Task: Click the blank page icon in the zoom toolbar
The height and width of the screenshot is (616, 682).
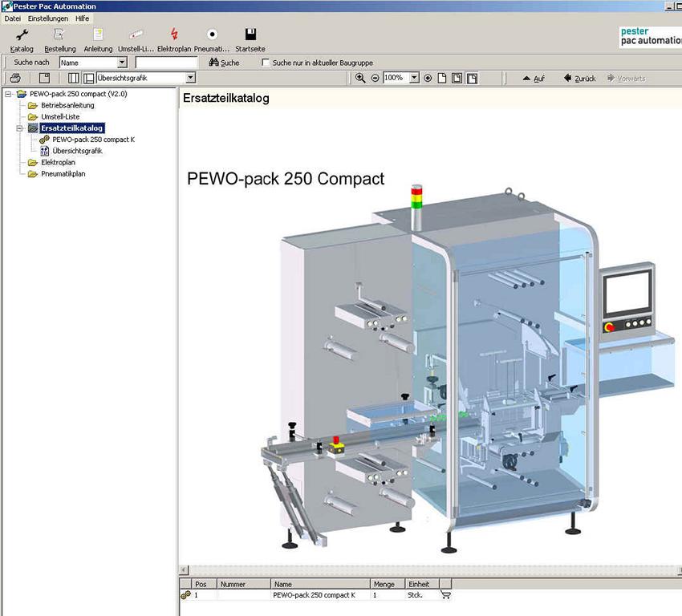Action: pos(442,78)
